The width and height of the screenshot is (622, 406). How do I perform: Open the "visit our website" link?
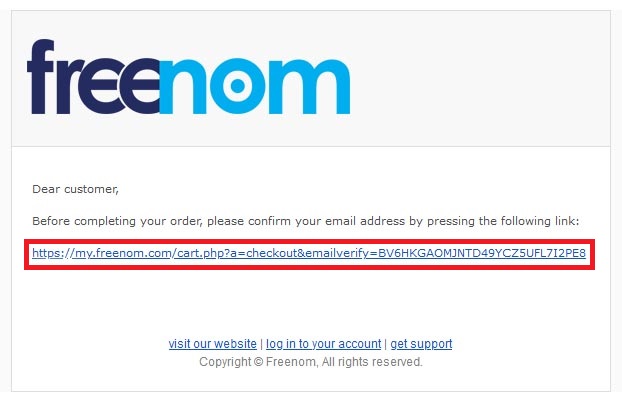coord(213,344)
